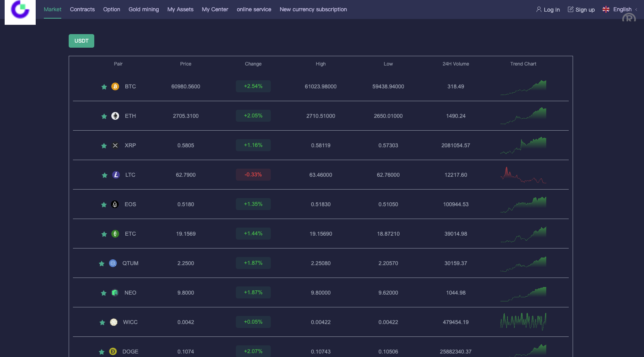Click the Dogecoin coin icon
This screenshot has height=357, width=644.
[113, 352]
